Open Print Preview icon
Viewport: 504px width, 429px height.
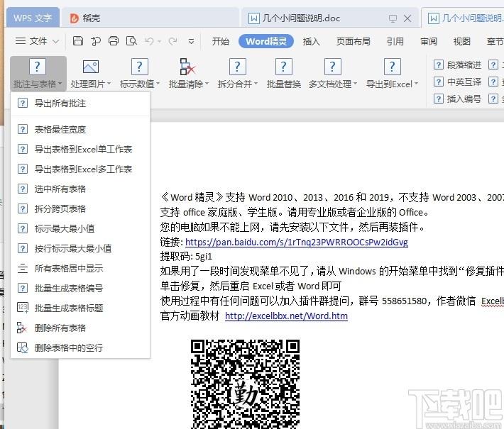tap(131, 41)
